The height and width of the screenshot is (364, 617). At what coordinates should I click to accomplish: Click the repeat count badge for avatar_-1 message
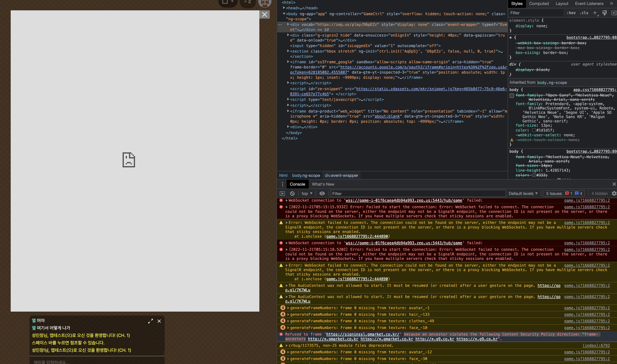pyautogui.click(x=283, y=308)
